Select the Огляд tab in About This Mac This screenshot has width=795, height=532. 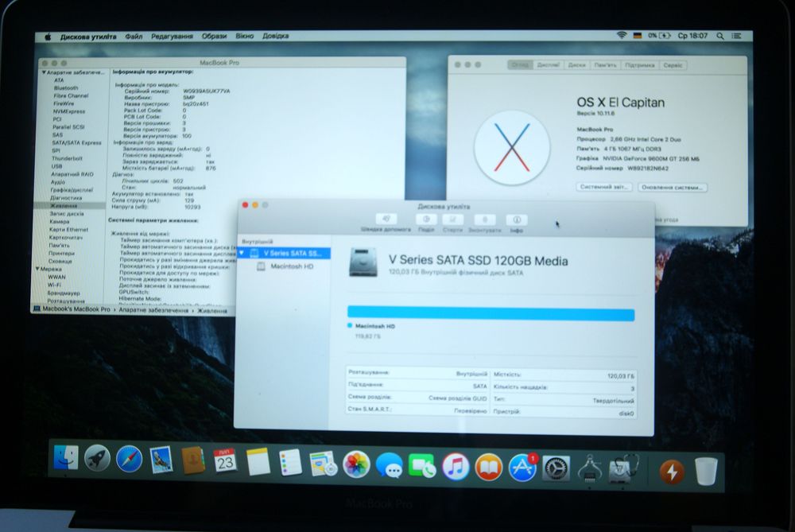pyautogui.click(x=520, y=65)
